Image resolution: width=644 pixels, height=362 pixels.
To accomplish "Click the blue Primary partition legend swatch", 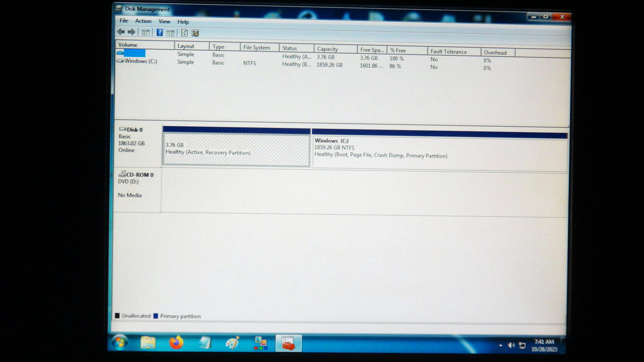I will click(155, 316).
